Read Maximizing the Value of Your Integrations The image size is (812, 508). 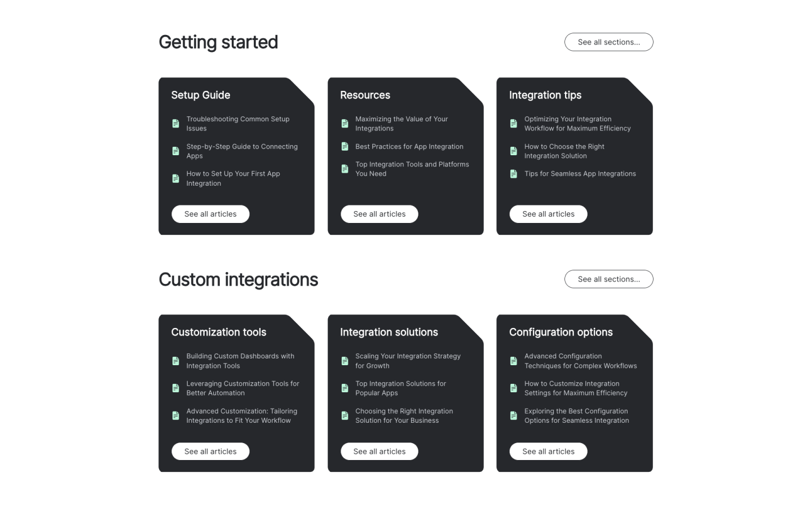[x=401, y=124]
